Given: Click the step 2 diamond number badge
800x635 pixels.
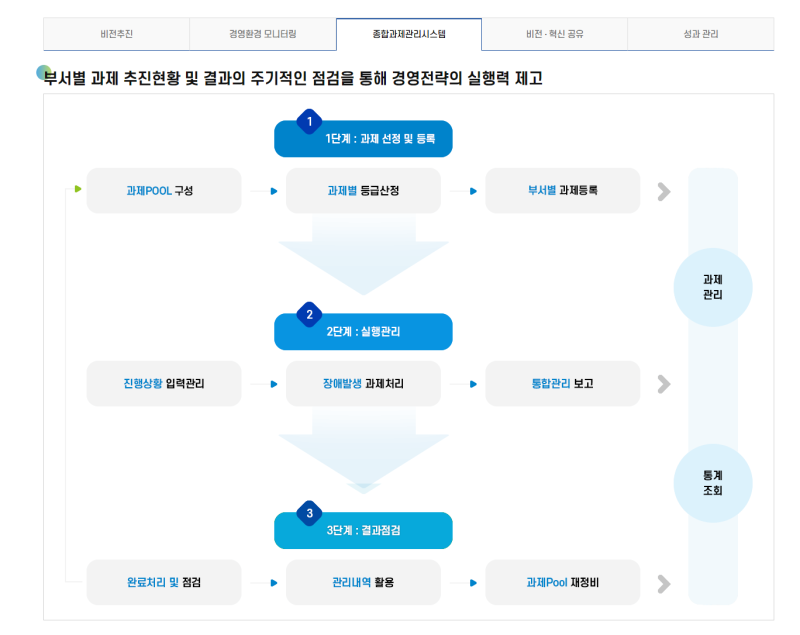Looking at the screenshot, I should [310, 314].
